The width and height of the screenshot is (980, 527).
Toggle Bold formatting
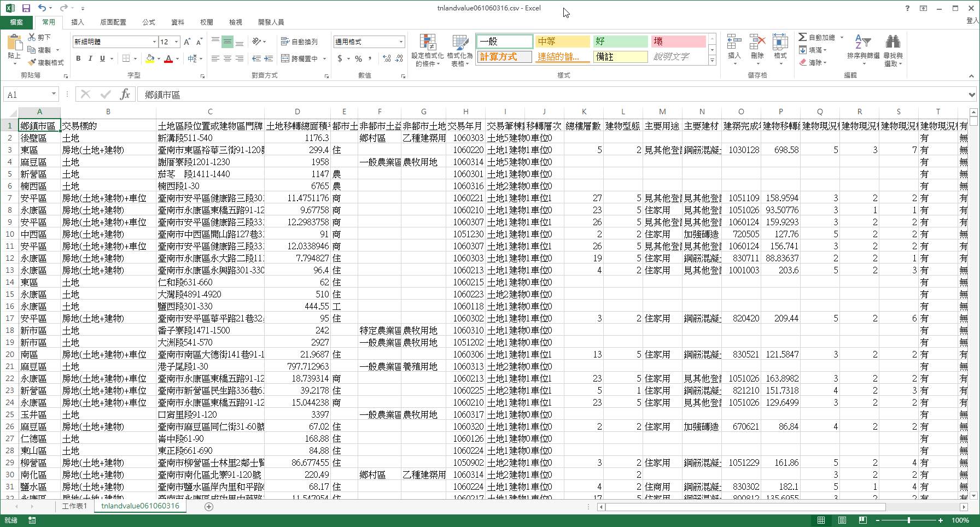(x=78, y=58)
